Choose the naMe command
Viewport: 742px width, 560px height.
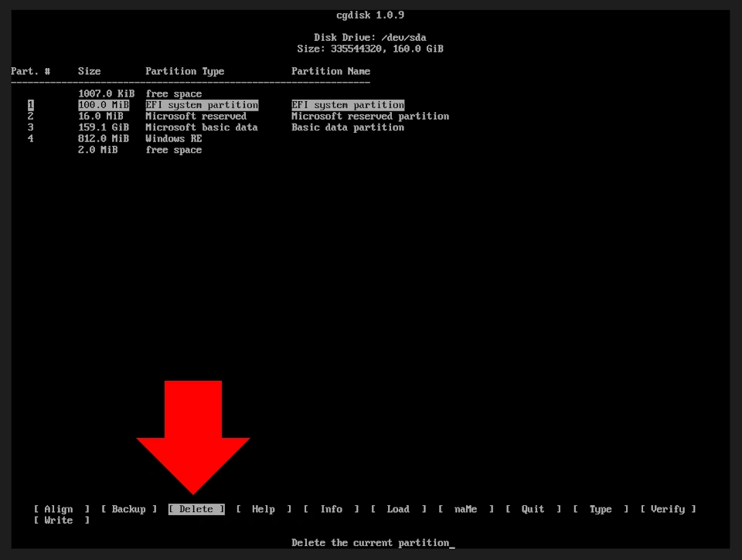465,509
